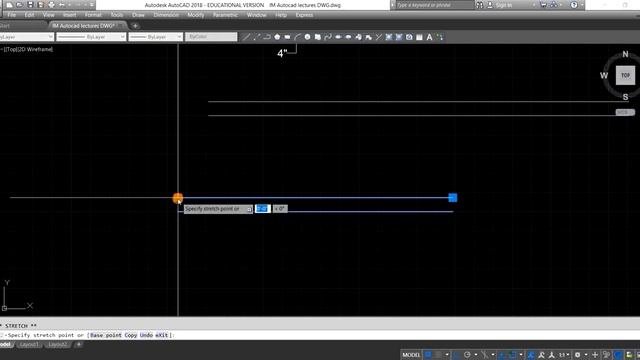The image size is (640, 360).
Task: Select the Revision Cloud tool
Action: 318,37
